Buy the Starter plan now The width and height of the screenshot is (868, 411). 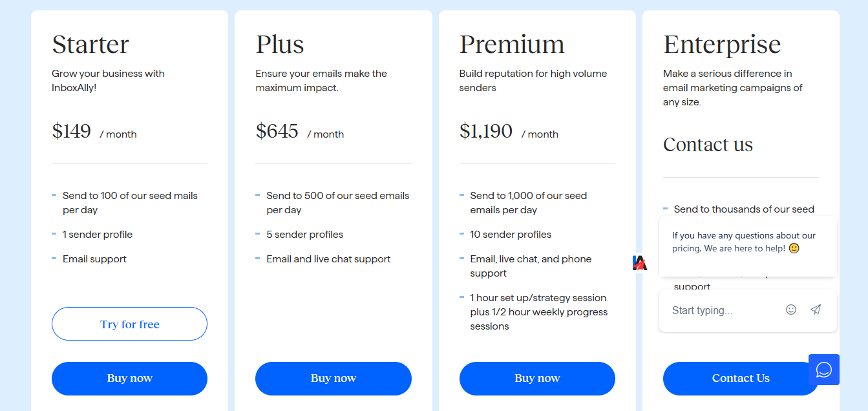[x=129, y=379]
